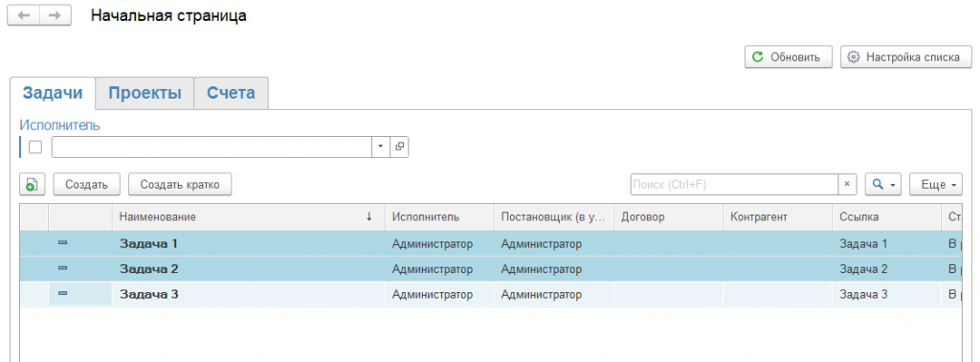Click the status icon of Задача 1

pos(62,243)
